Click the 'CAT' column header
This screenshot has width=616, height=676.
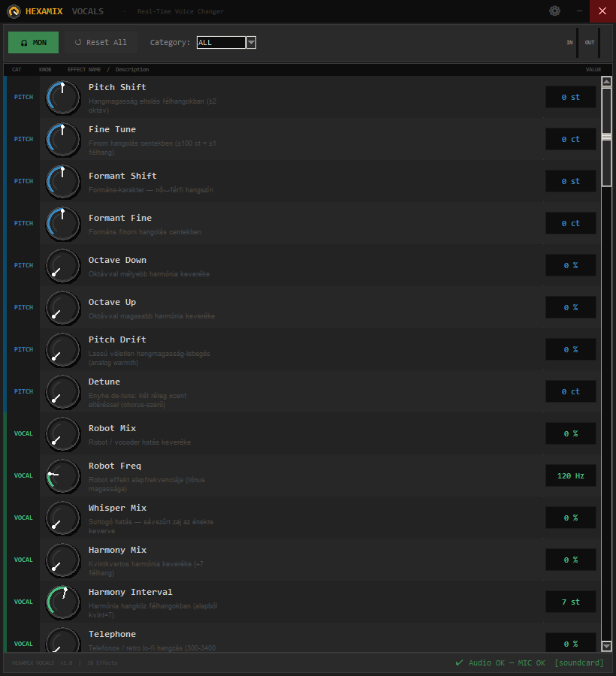click(17, 69)
